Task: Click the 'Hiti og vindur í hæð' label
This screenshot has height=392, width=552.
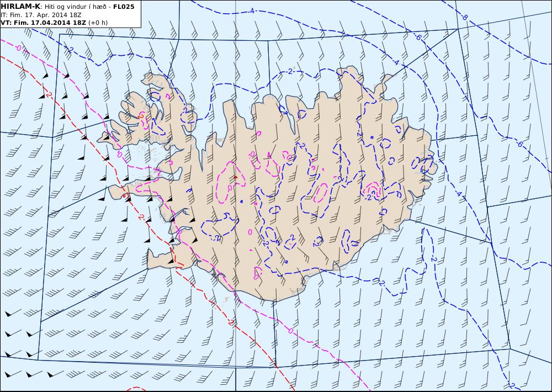Action: click(75, 7)
